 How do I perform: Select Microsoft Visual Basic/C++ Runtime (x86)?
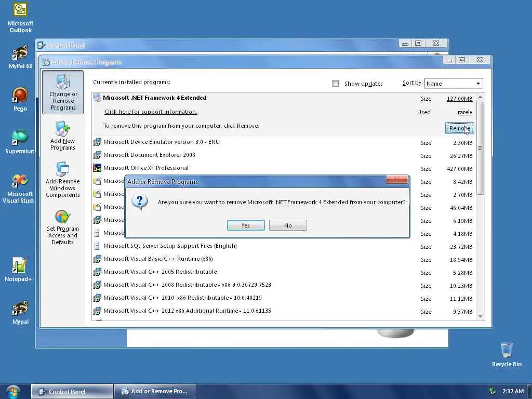pyautogui.click(x=284, y=259)
